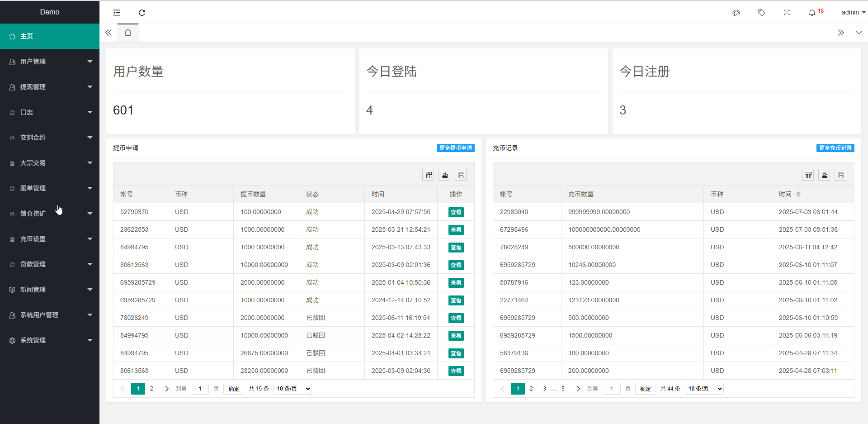Toggle fullscreen mode icon
Screen dimensions: 868x424
(x=787, y=13)
